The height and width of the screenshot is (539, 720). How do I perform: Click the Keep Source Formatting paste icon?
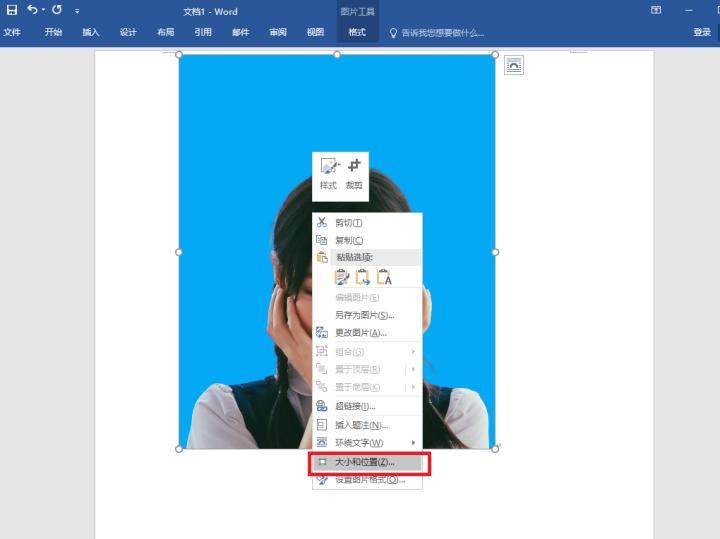342,277
